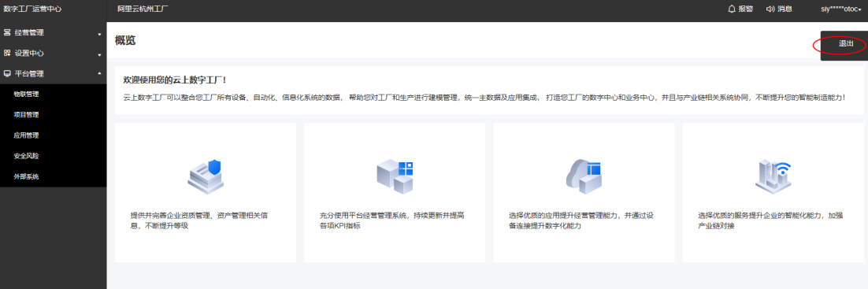The image size is (868, 289).
Task: Expand the 设置中心 menu arrow
Action: click(x=100, y=55)
